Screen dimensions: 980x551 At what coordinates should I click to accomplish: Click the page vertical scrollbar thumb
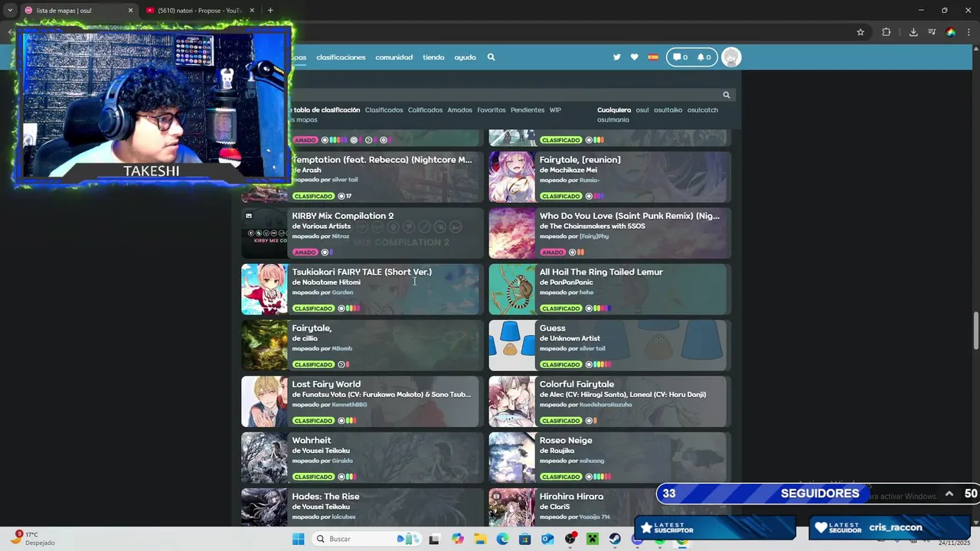click(975, 330)
